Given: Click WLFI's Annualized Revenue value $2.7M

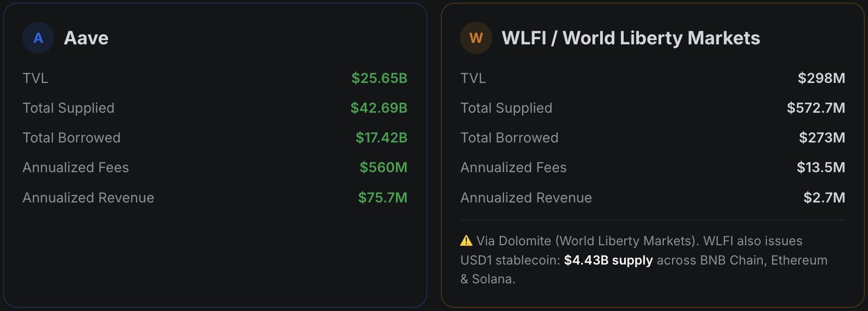Looking at the screenshot, I should pyautogui.click(x=824, y=198).
